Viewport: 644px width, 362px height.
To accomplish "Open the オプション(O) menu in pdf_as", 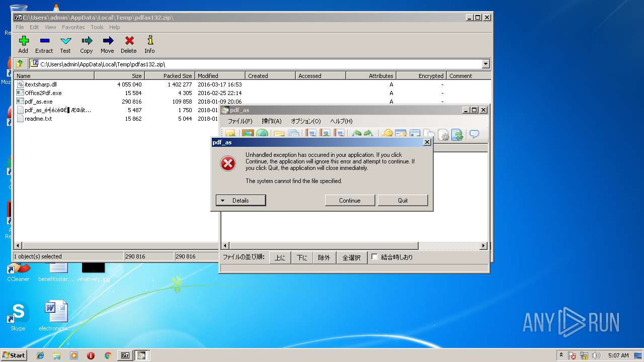I will point(305,121).
